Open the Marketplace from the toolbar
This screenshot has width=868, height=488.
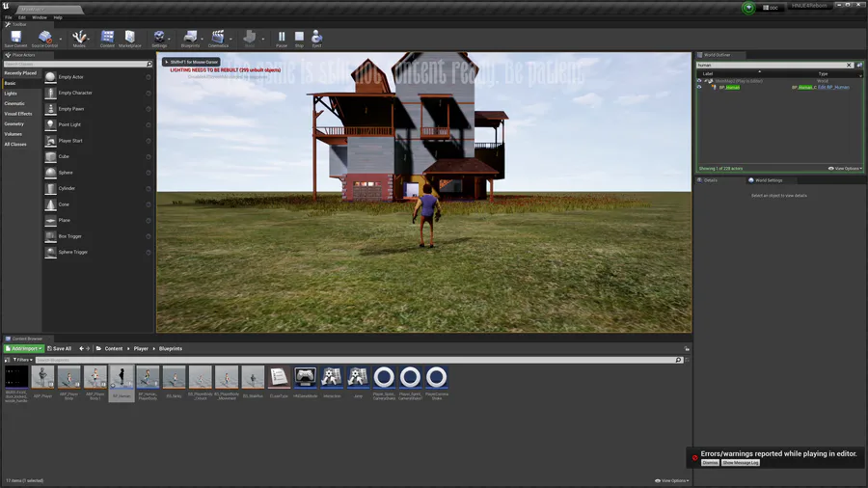(x=130, y=38)
